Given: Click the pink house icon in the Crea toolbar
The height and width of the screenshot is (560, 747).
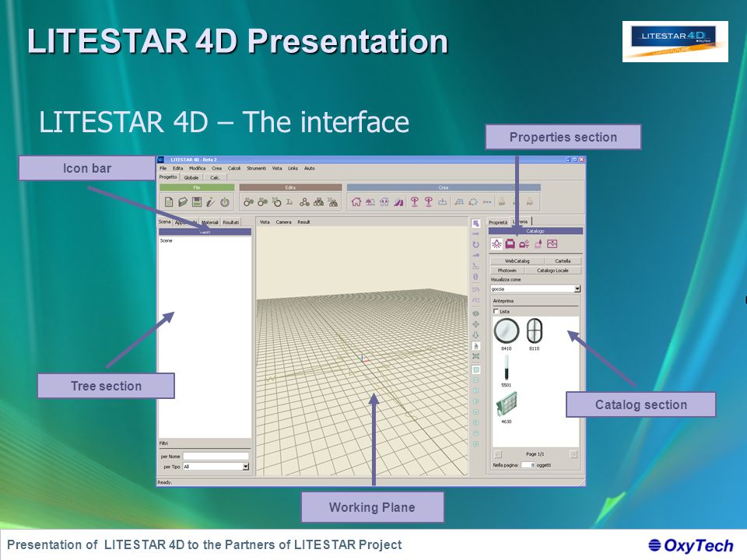Looking at the screenshot, I should (x=356, y=202).
